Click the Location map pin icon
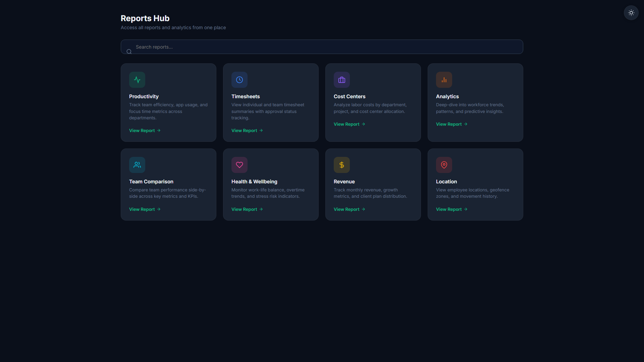Image resolution: width=644 pixels, height=362 pixels. 444,165
